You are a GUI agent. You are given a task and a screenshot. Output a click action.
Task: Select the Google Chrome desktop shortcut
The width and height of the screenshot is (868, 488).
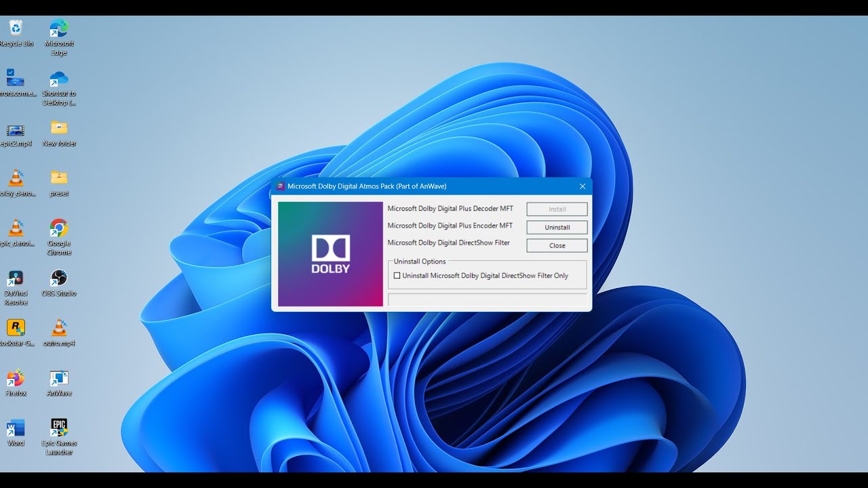tap(59, 237)
